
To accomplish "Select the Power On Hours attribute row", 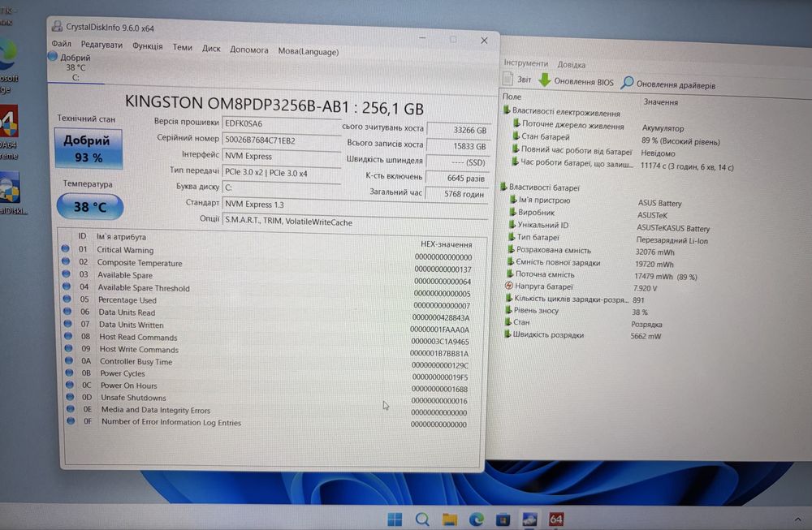I will click(x=270, y=386).
